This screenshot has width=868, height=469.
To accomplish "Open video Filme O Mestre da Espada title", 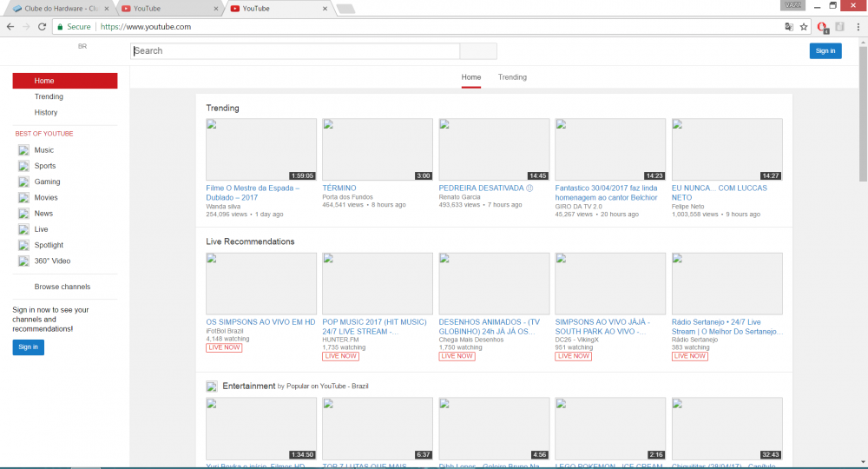I will point(253,193).
